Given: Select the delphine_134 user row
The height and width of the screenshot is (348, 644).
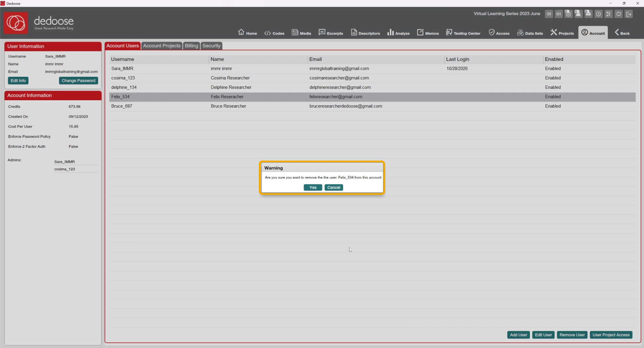Looking at the screenshot, I should click(x=372, y=88).
